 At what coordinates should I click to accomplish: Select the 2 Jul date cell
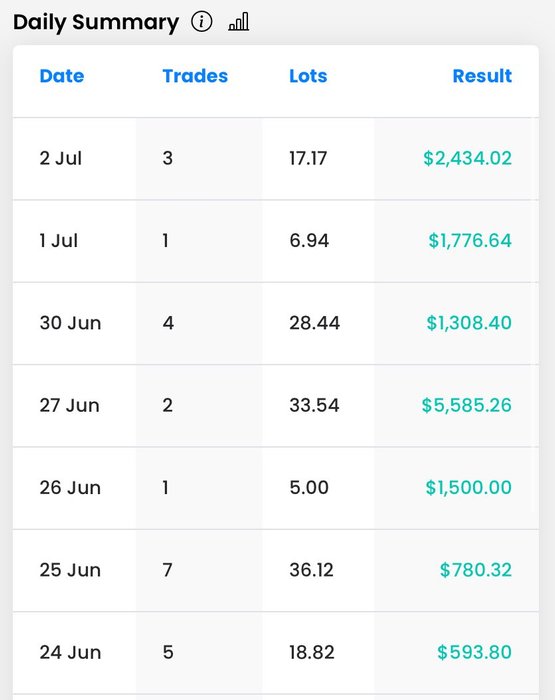(x=61, y=158)
